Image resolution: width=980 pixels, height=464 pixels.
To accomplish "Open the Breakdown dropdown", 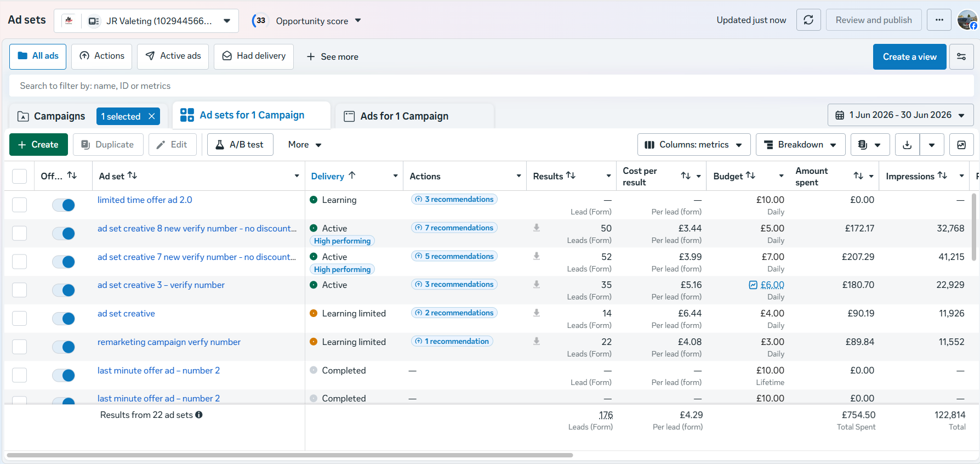I will point(800,145).
